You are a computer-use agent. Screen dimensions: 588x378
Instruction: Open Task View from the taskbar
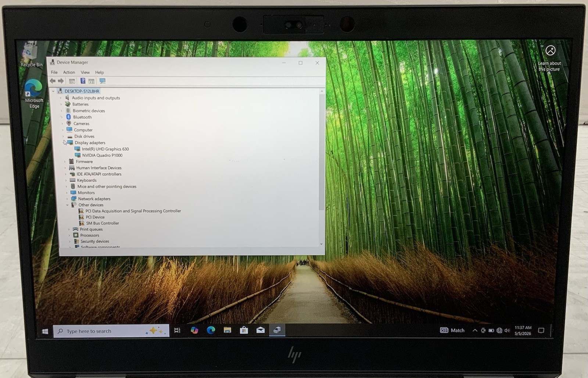177,330
